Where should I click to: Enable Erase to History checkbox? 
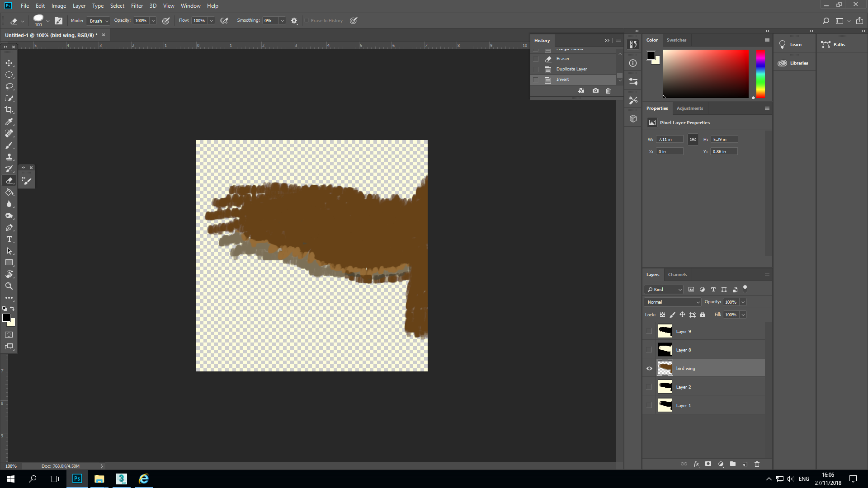click(x=307, y=21)
